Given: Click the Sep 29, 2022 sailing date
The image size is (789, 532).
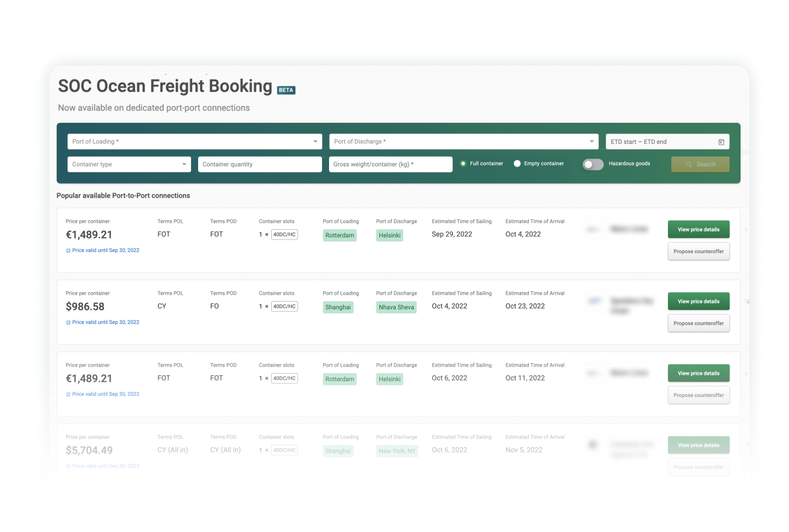Looking at the screenshot, I should [x=452, y=234].
